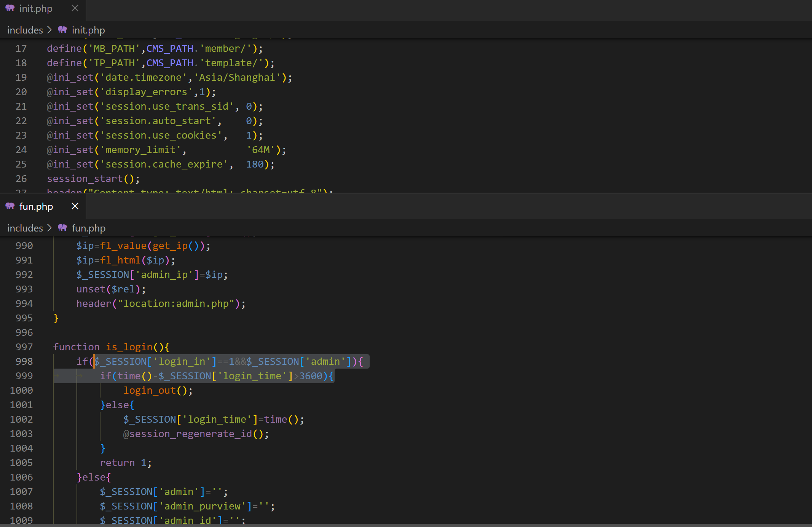Switch to the fun.php tab
This screenshot has width=812, height=527.
(x=36, y=206)
